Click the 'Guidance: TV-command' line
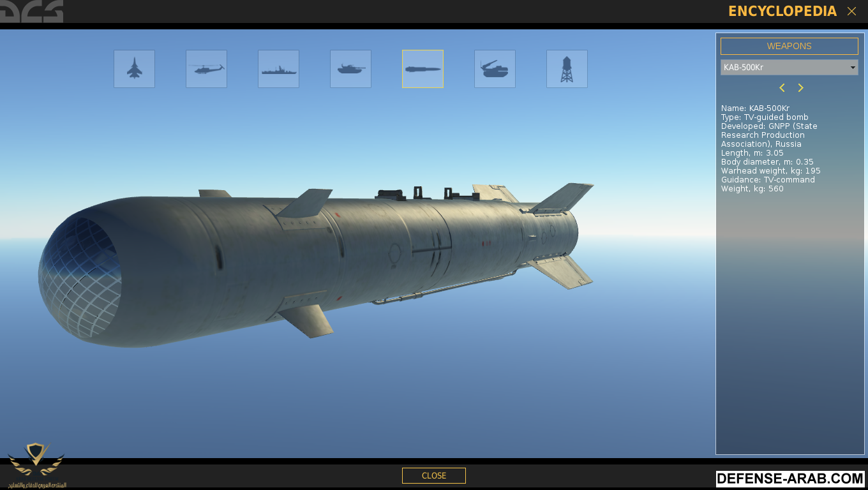This screenshot has width=868, height=490. (x=768, y=180)
